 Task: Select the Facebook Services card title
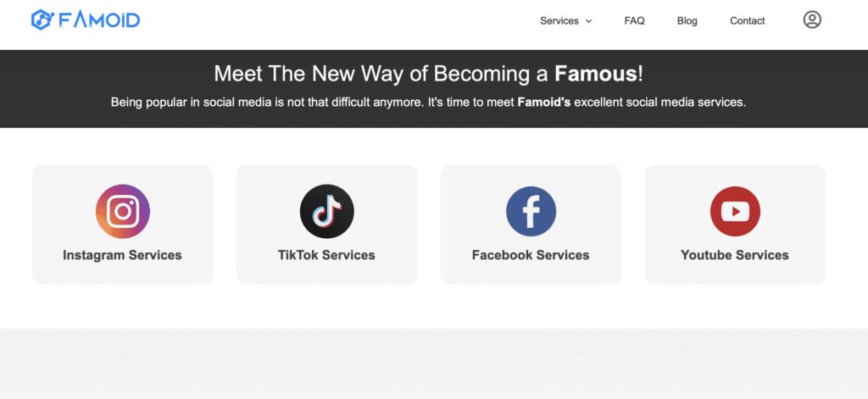pyautogui.click(x=531, y=255)
